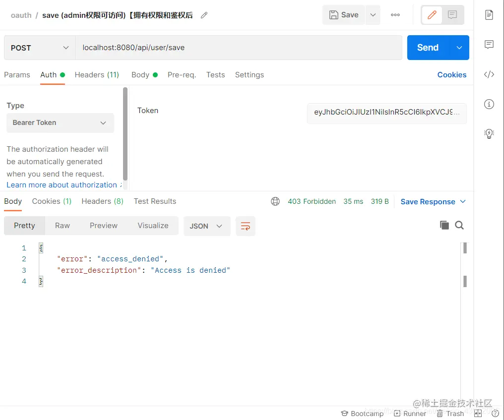Open the POST method dropdown
Screen dimensions: 504x420
[x=40, y=48]
